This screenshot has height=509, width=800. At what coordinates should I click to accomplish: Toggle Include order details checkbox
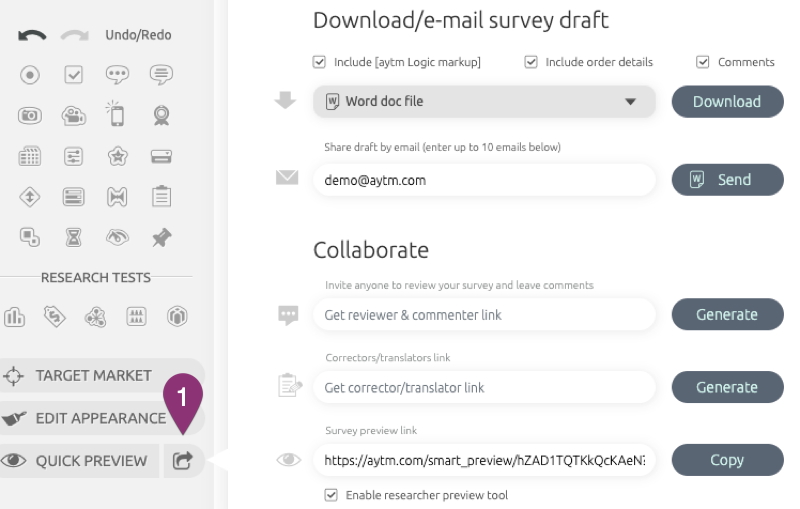coord(531,62)
